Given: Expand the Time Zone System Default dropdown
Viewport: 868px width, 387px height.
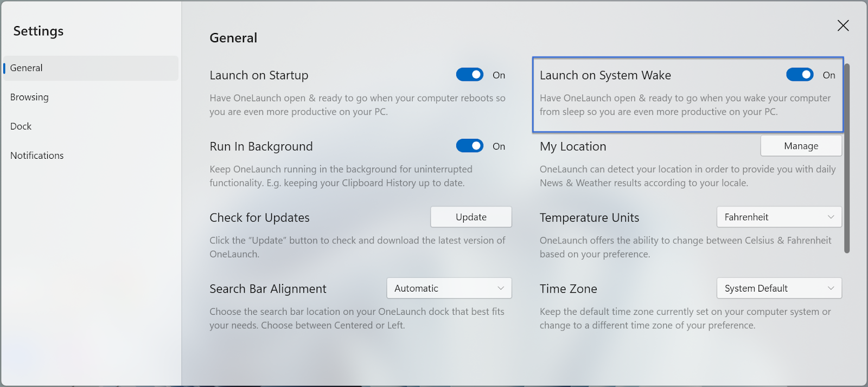Looking at the screenshot, I should [x=779, y=288].
